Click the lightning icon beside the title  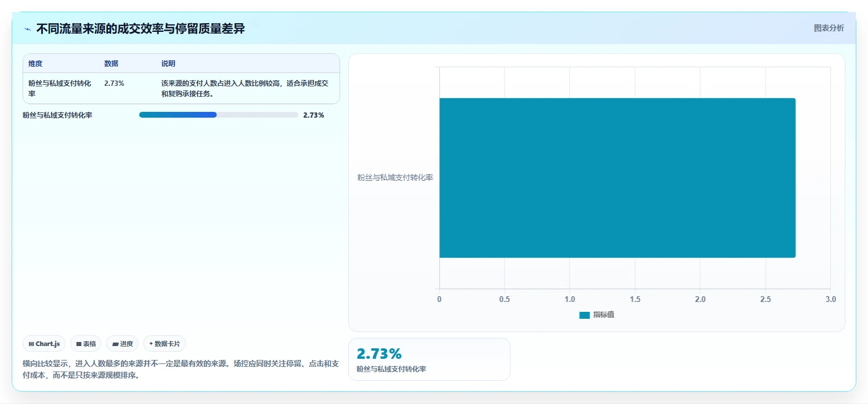pos(27,29)
